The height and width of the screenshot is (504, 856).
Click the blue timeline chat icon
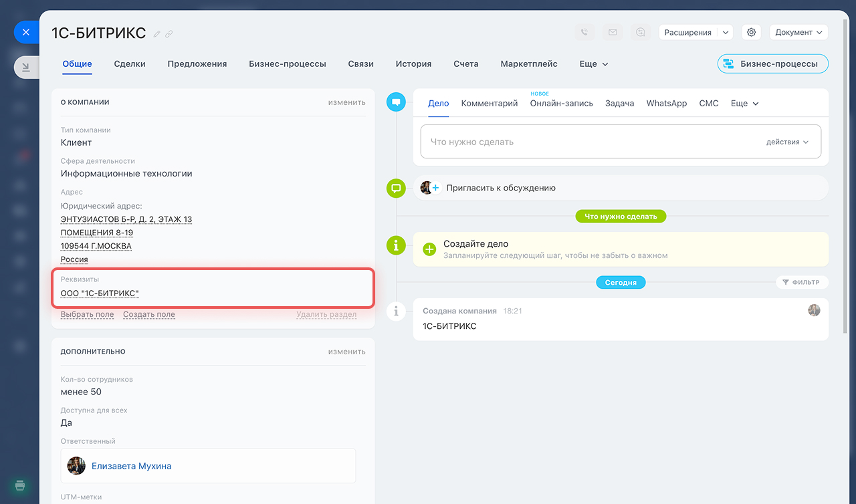[x=397, y=102]
